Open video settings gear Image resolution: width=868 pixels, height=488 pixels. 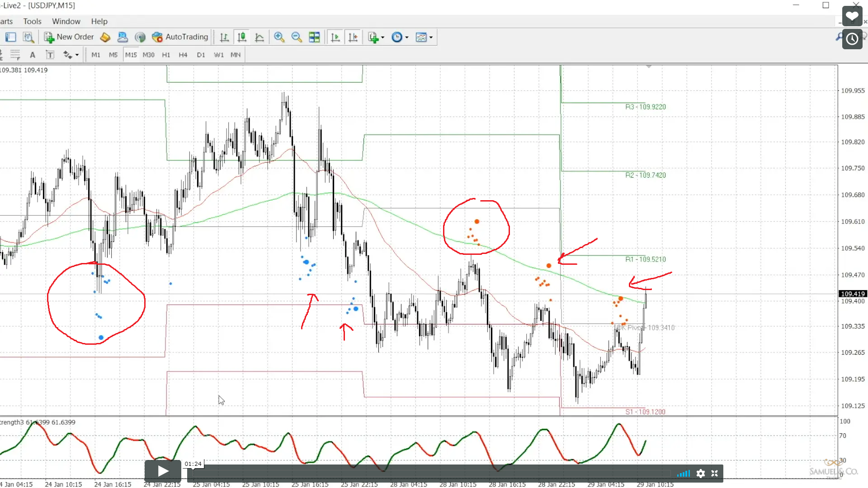pyautogui.click(x=700, y=473)
